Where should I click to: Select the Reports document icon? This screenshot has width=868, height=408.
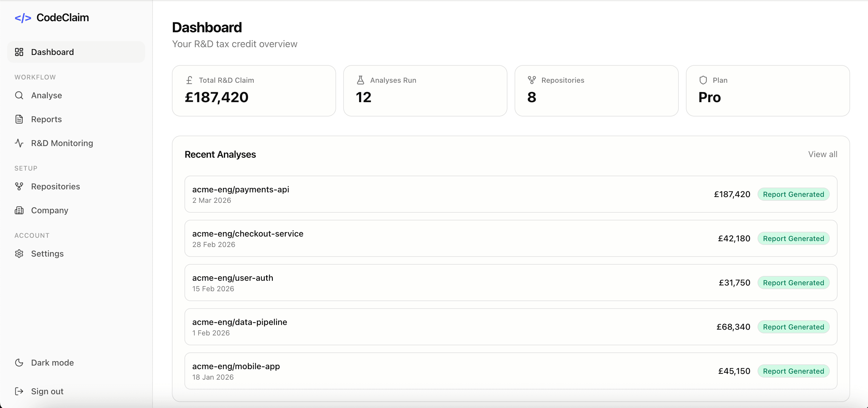(x=19, y=119)
